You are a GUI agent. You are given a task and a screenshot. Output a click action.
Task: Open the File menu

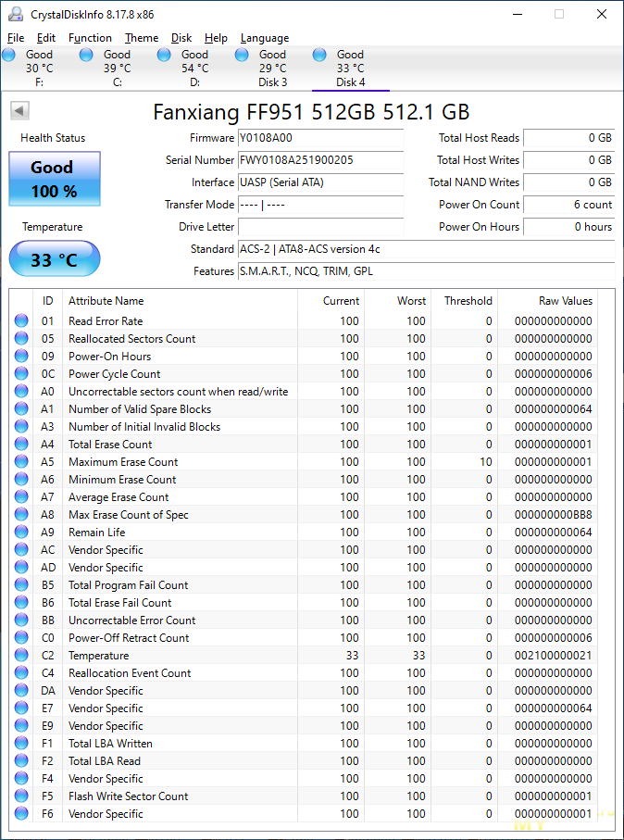(16, 38)
